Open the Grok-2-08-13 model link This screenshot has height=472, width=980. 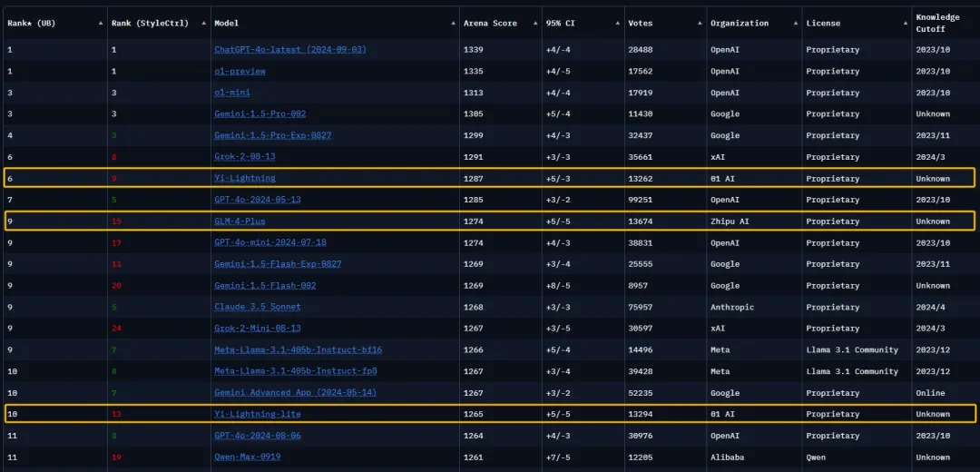tap(245, 157)
